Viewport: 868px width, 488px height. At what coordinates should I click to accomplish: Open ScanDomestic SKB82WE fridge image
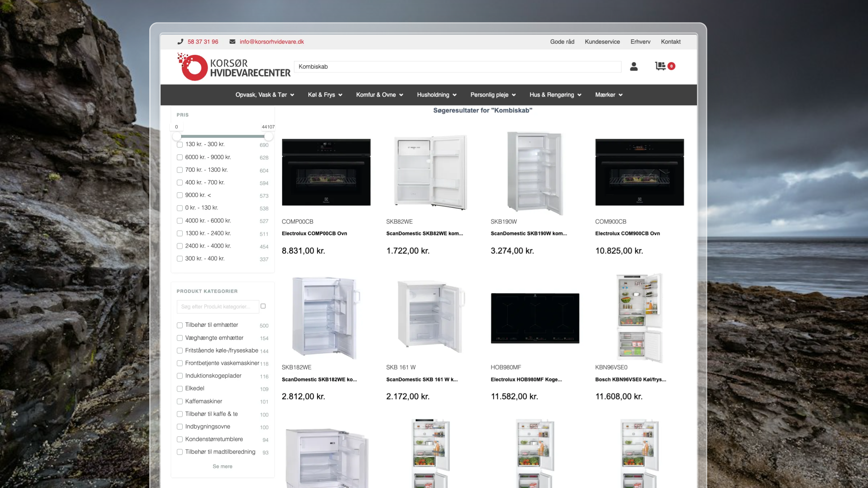click(430, 172)
